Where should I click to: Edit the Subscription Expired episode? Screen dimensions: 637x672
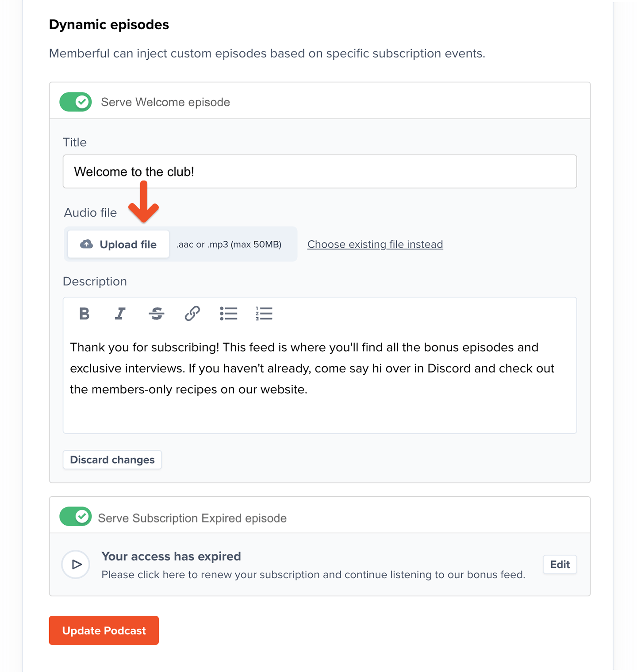pos(560,564)
